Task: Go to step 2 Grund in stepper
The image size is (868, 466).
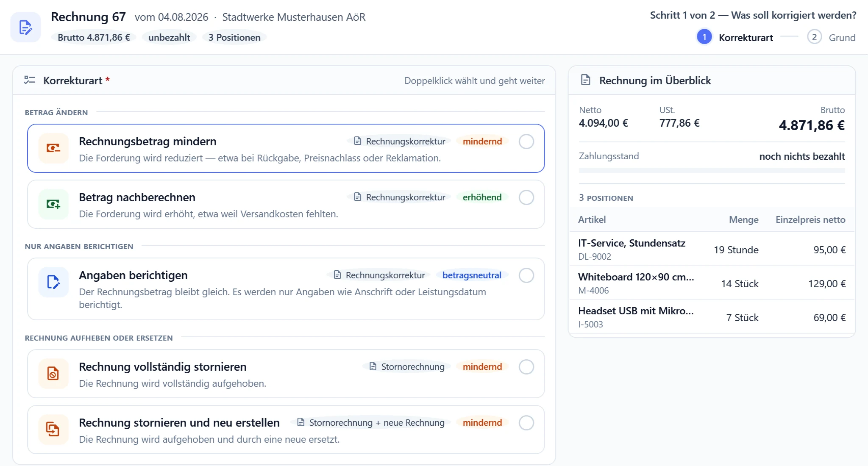Action: pyautogui.click(x=832, y=37)
